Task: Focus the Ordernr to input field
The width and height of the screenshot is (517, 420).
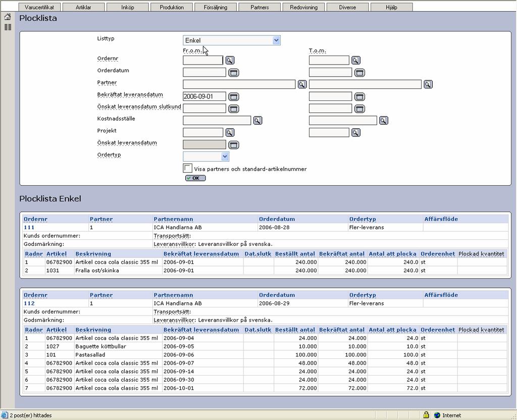Action: click(329, 60)
